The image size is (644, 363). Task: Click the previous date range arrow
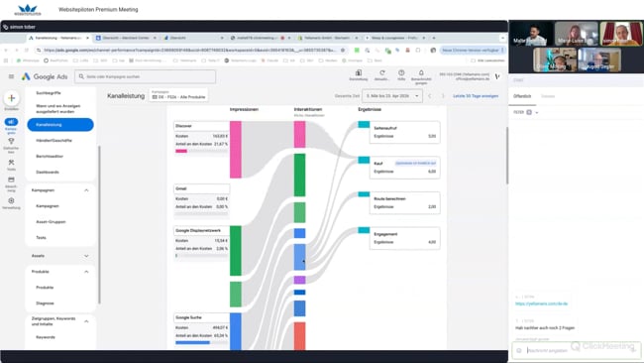click(430, 96)
